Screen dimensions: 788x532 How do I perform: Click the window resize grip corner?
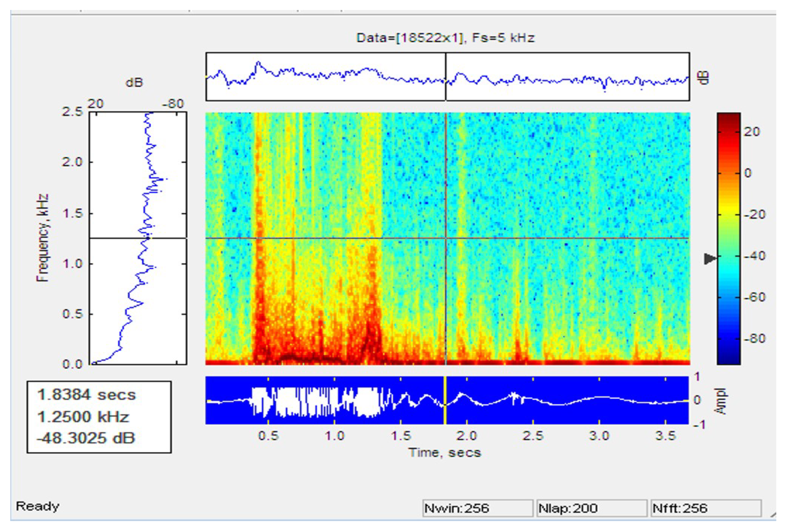pyautogui.click(x=773, y=515)
